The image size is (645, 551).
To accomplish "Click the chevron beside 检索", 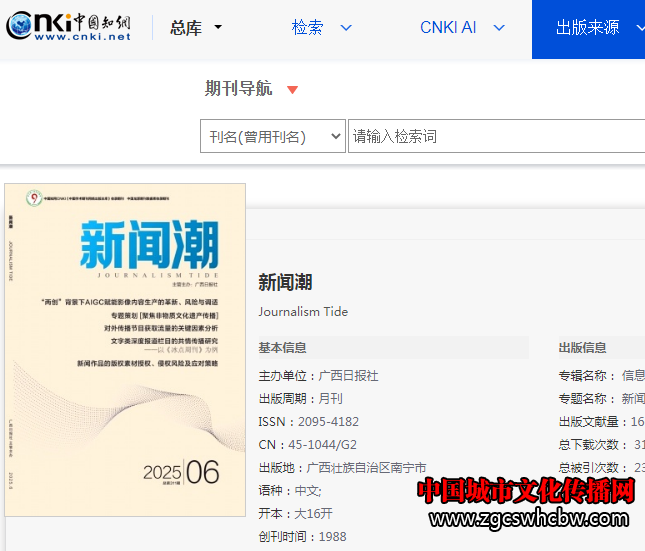I will coord(346,28).
